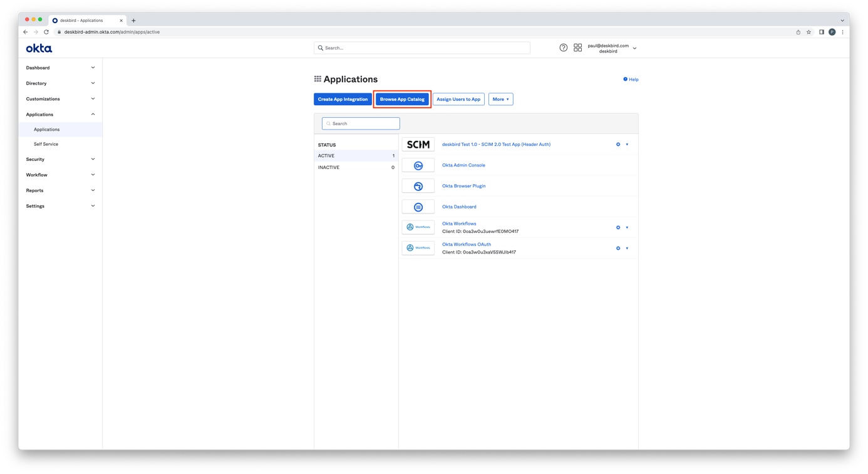Screen dimensions: 868x474
Task: Click the Okta Dashboard app icon
Action: (x=418, y=207)
